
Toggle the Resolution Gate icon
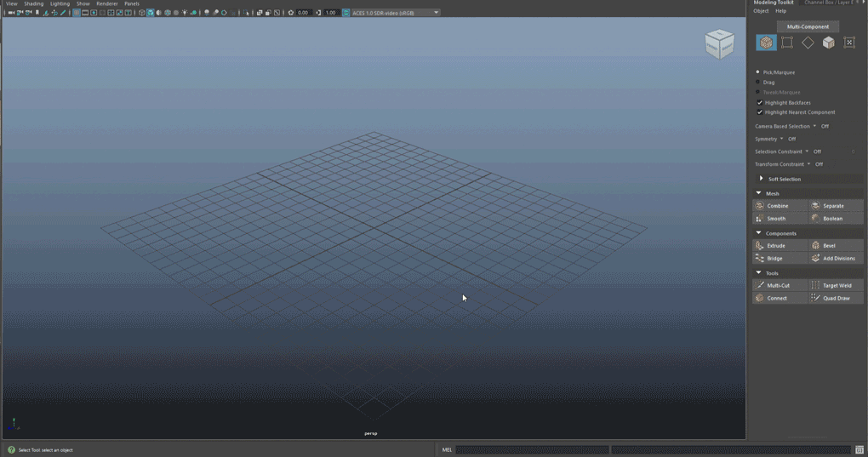tap(94, 13)
